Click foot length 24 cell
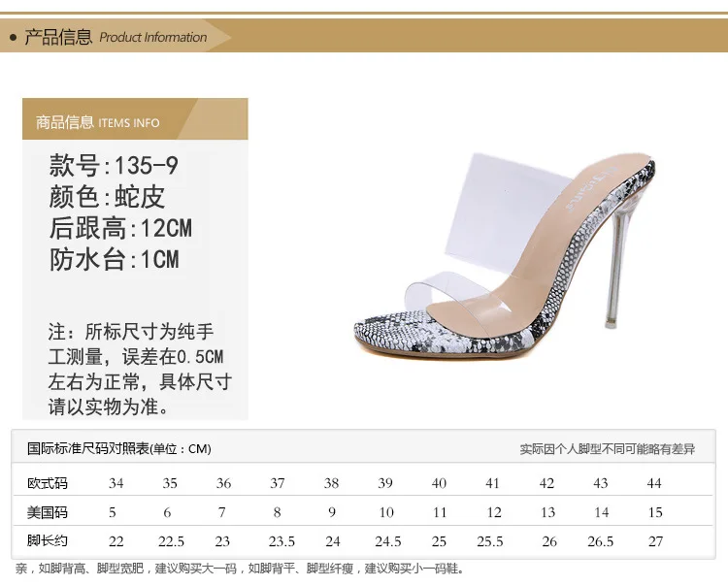 pos(332,541)
